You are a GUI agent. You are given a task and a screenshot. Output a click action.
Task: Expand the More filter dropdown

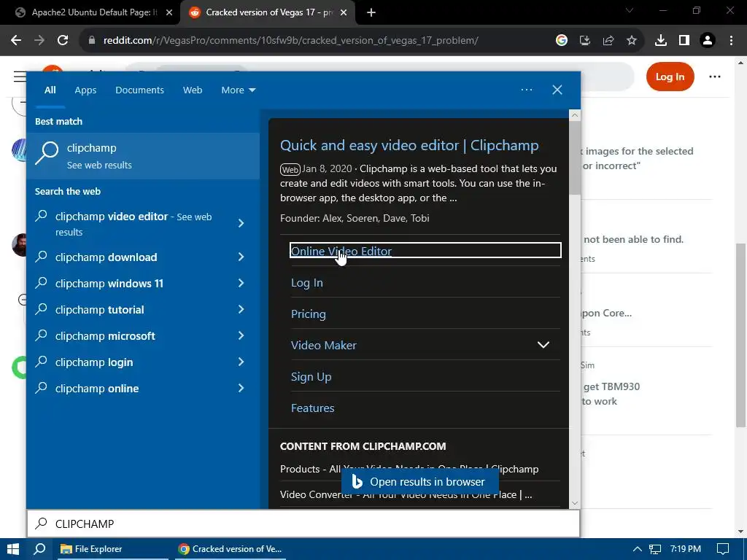click(239, 90)
